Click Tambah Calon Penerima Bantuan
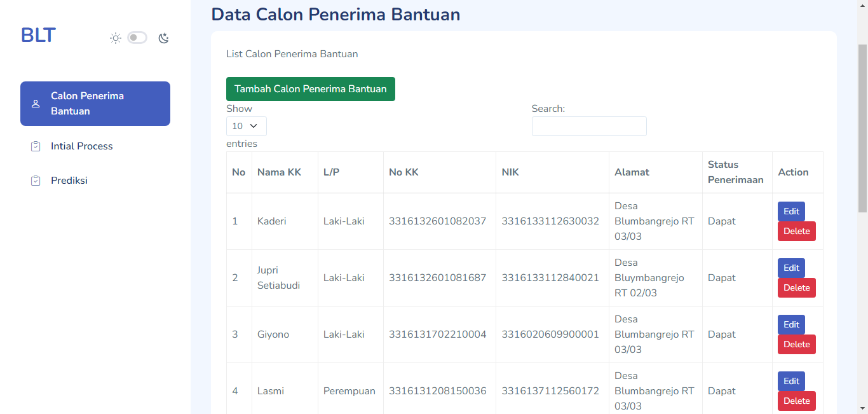This screenshot has height=414, width=868. coord(310,89)
